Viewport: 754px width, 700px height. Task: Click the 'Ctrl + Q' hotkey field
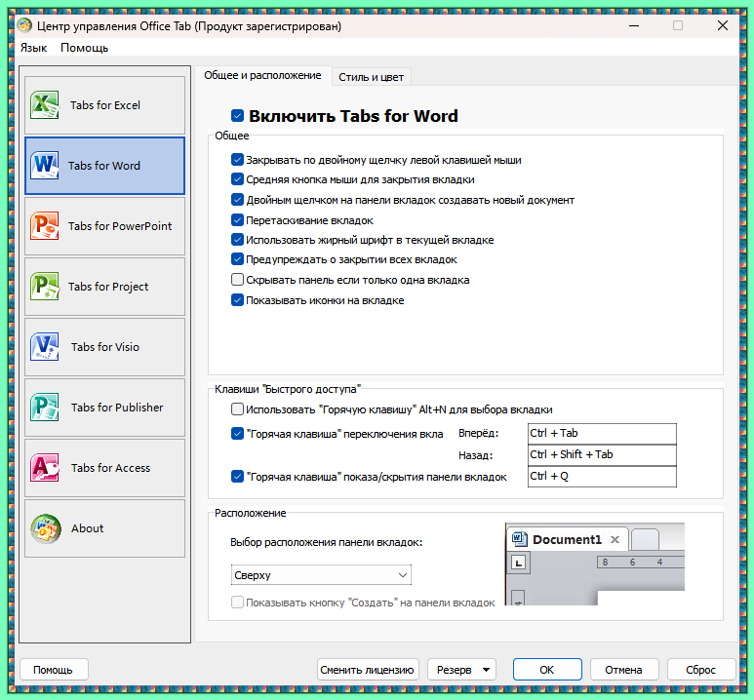coord(602,477)
